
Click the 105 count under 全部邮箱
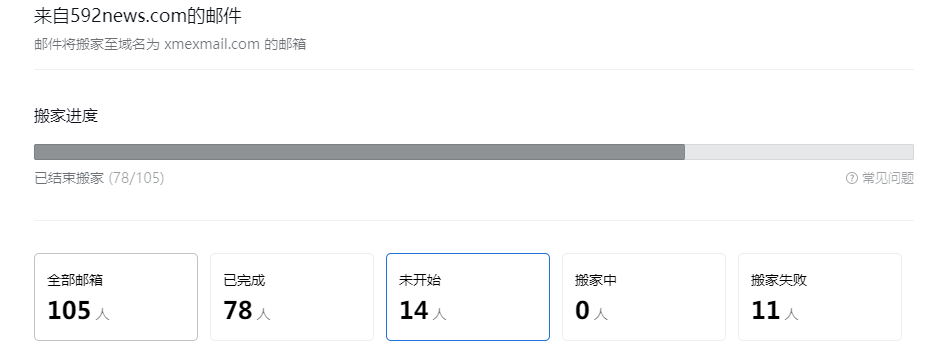click(69, 311)
